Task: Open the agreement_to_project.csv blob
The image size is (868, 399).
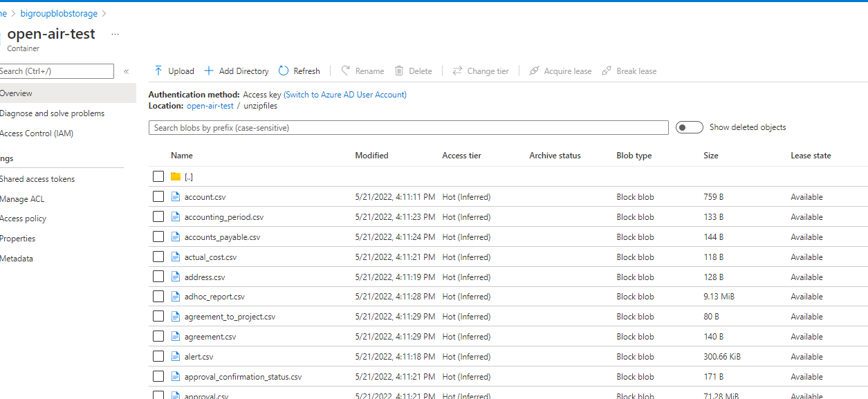Action: click(x=230, y=317)
